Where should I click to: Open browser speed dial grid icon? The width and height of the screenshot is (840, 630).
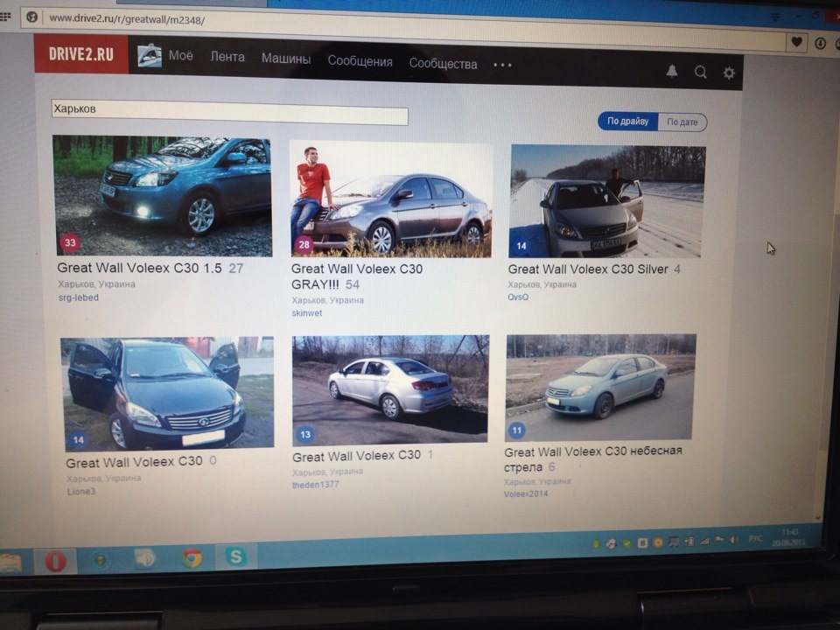[5, 17]
